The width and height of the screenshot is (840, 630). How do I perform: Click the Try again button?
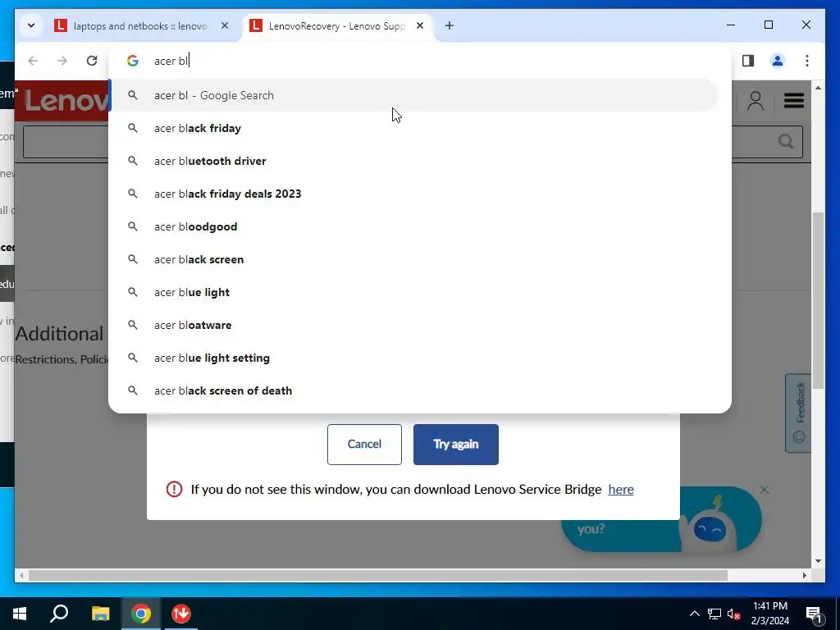tap(456, 444)
